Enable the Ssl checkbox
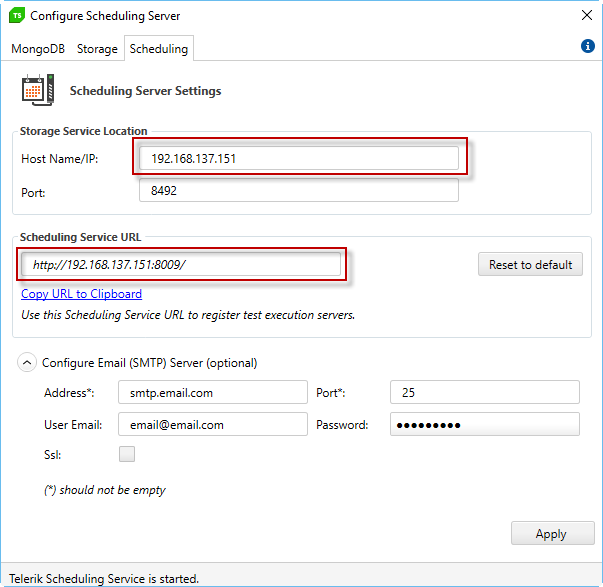The width and height of the screenshot is (603, 587). pos(127,454)
